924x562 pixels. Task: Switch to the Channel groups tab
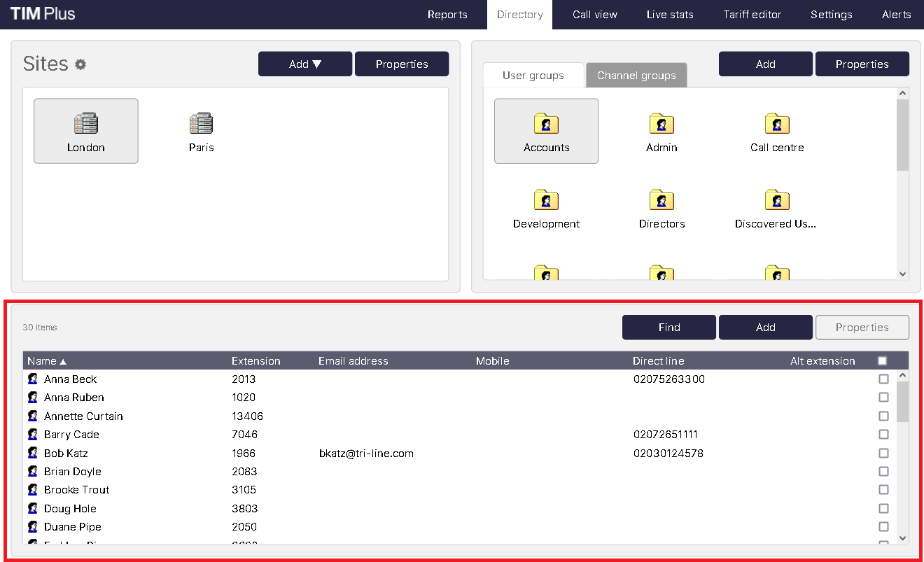636,76
